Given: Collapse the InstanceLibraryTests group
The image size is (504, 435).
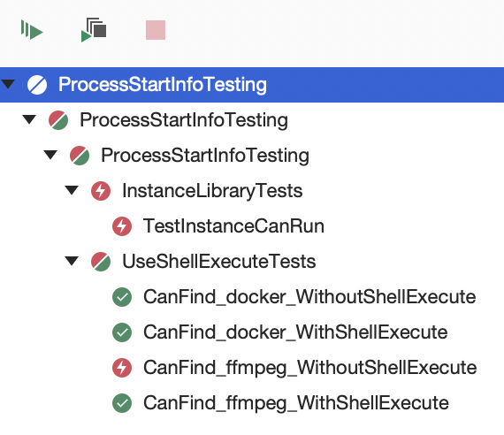Looking at the screenshot, I should click(x=72, y=190).
